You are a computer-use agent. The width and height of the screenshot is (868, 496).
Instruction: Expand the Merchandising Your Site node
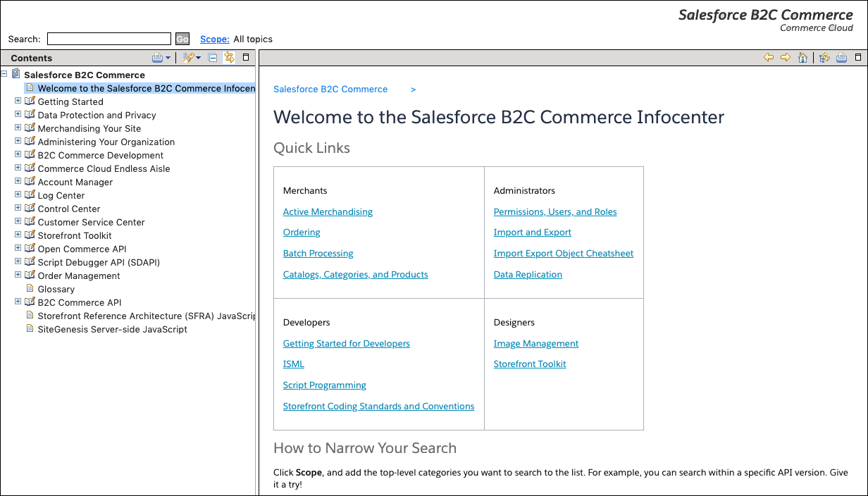click(x=18, y=128)
